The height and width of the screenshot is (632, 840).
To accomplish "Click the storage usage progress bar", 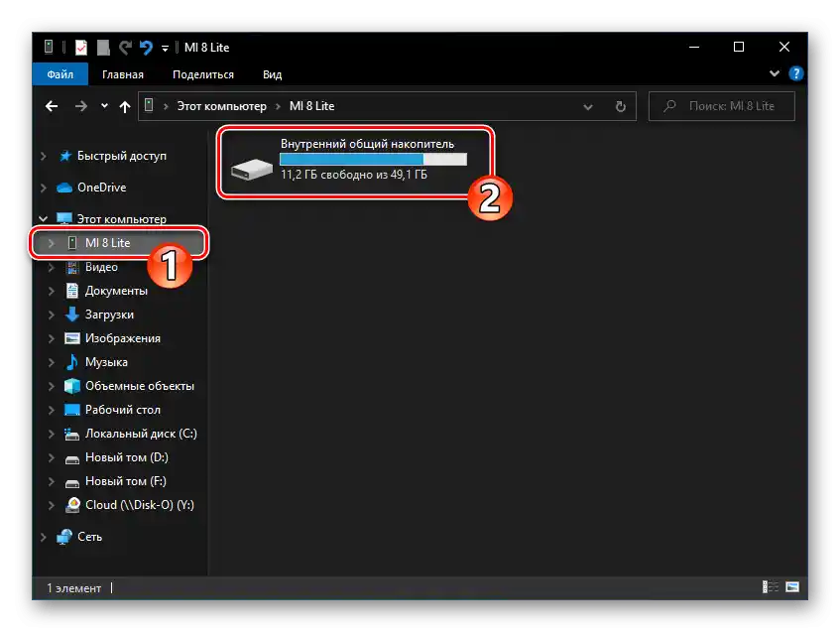I will tap(374, 159).
